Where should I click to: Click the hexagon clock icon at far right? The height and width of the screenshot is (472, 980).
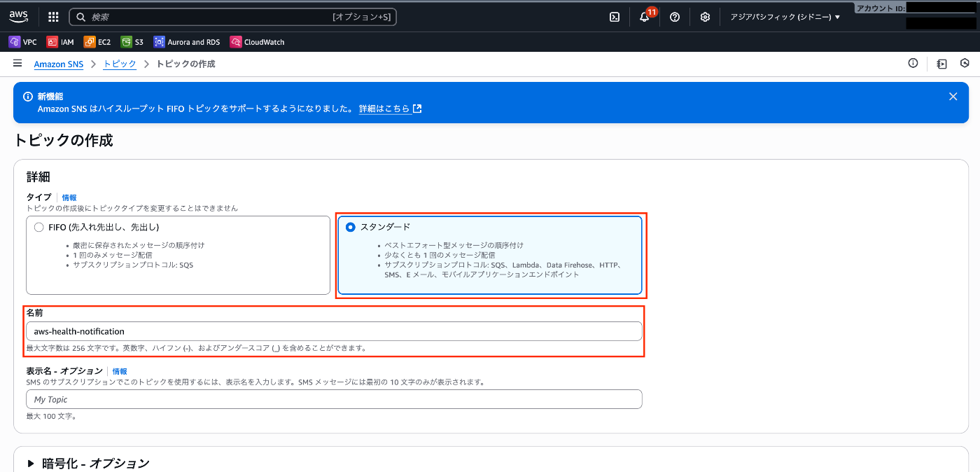tap(965, 64)
